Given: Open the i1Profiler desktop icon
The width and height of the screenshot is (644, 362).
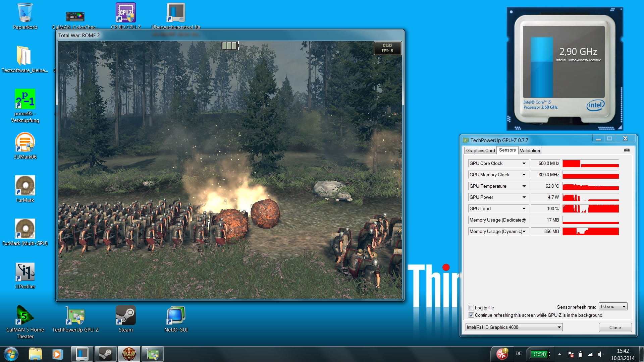Looking at the screenshot, I should tap(25, 272).
